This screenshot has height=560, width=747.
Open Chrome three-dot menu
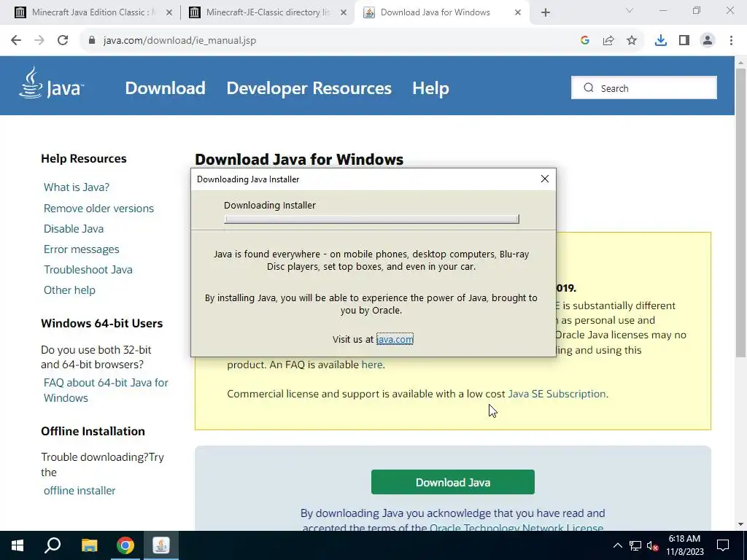731,41
